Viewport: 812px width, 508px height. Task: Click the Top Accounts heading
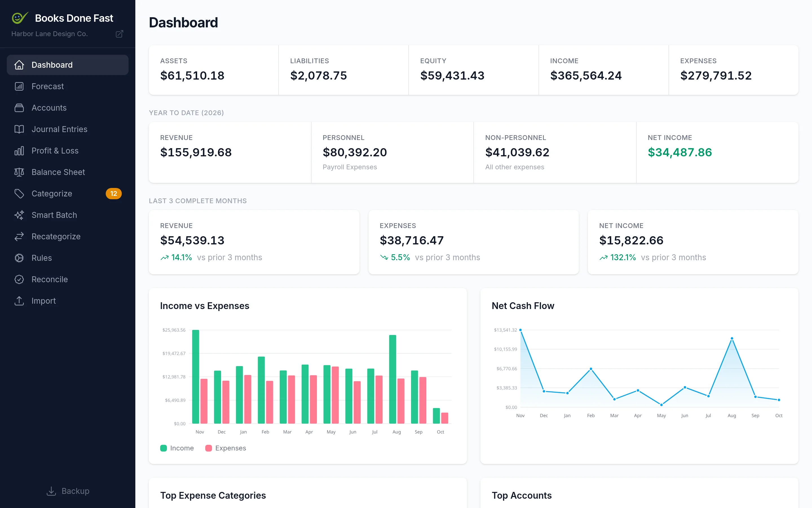pos(522,496)
